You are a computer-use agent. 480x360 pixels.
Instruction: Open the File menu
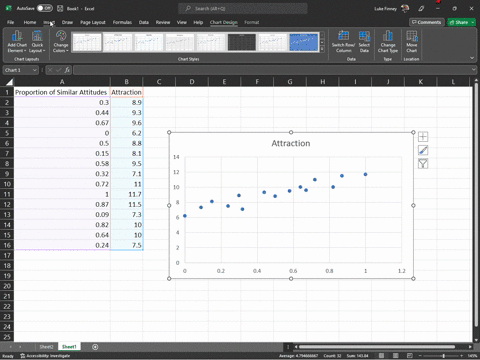tap(11, 22)
